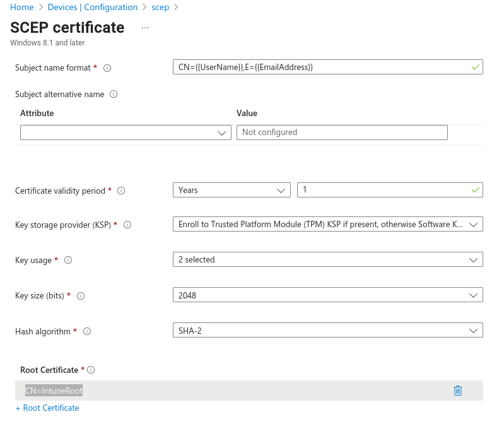Expand the Key usage '2 selected' dropdown
The height and width of the screenshot is (436, 504).
327,259
